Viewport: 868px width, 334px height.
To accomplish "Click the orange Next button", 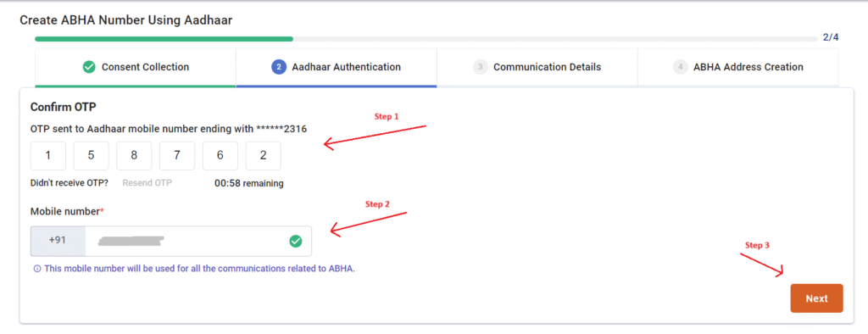I will point(816,298).
